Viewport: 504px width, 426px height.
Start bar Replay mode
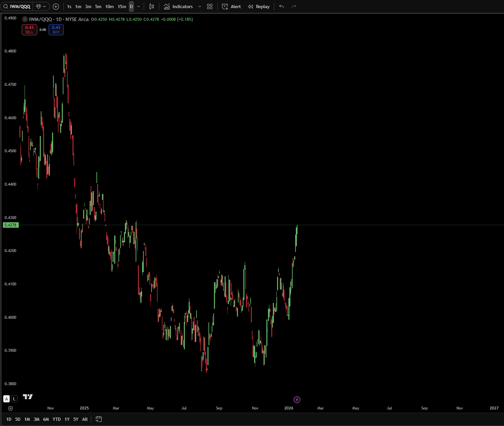[259, 6]
